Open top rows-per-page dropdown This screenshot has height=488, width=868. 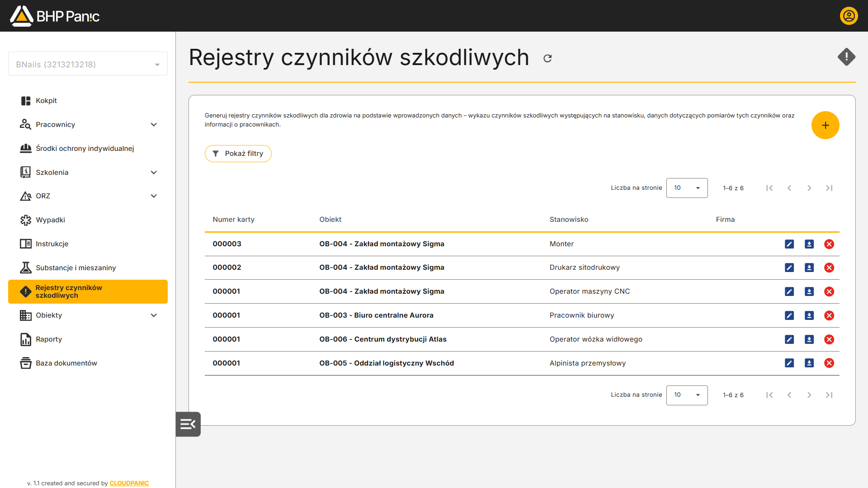[687, 188]
